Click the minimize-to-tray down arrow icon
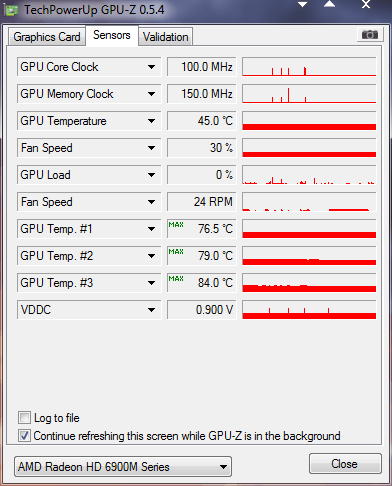The width and height of the screenshot is (392, 486). pos(302,5)
